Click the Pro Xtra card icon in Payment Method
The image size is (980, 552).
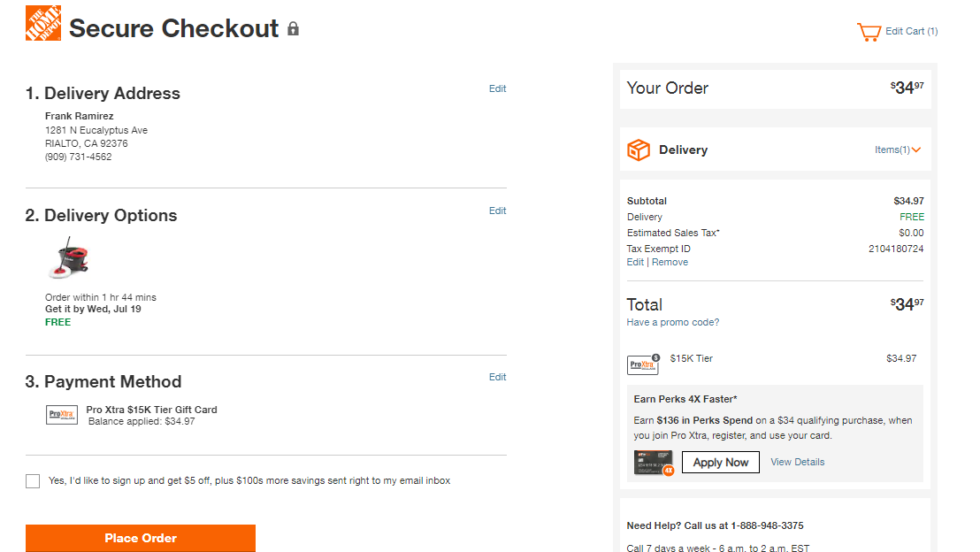click(62, 415)
